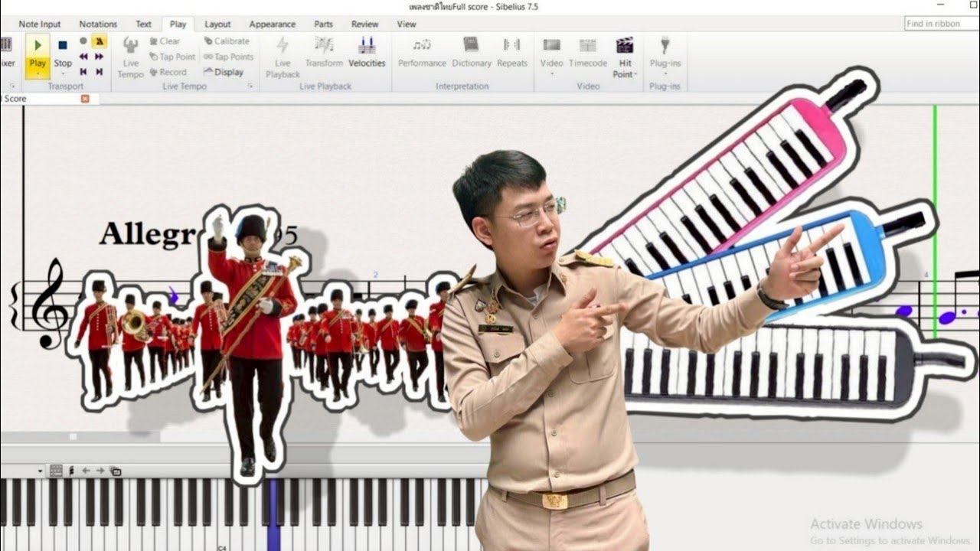Open the Mixer icon

pos(6,52)
